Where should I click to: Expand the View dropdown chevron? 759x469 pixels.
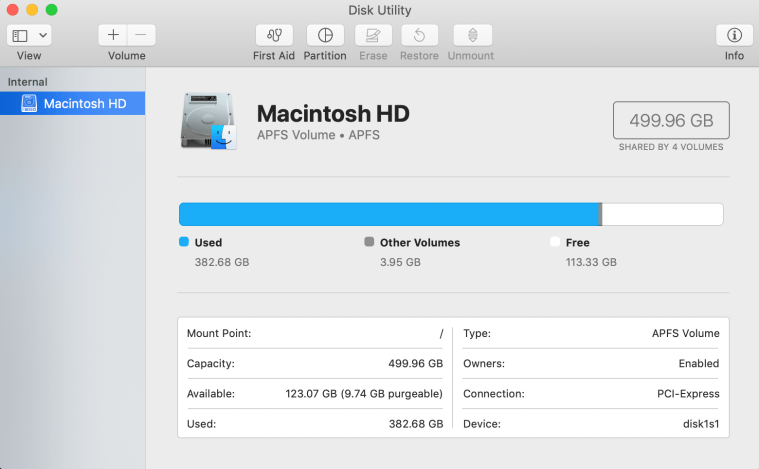(x=42, y=35)
